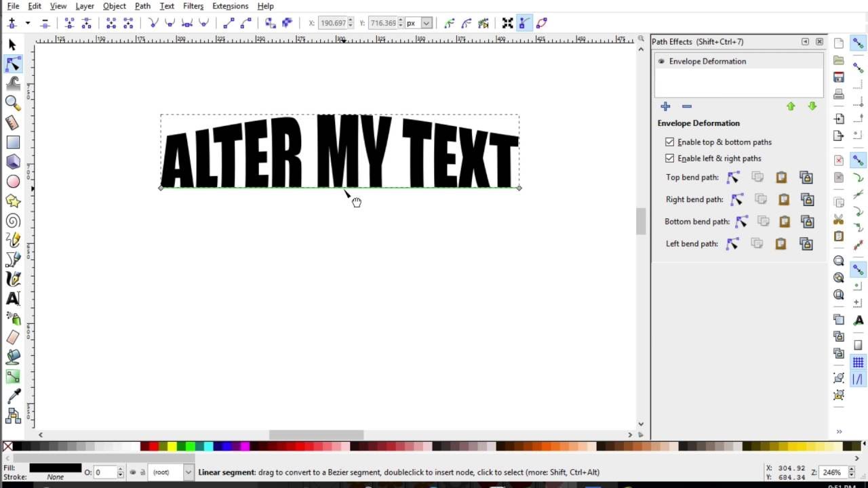Select the Eraser tool

[12, 338]
